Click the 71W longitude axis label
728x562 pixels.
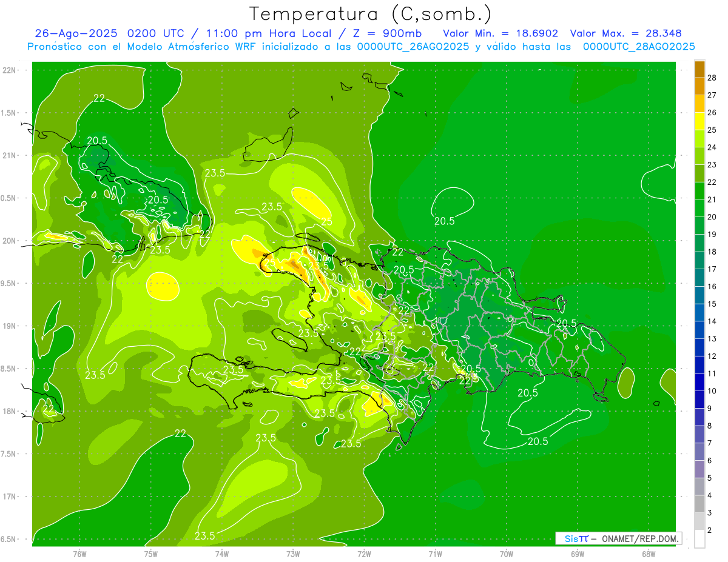pyautogui.click(x=435, y=554)
